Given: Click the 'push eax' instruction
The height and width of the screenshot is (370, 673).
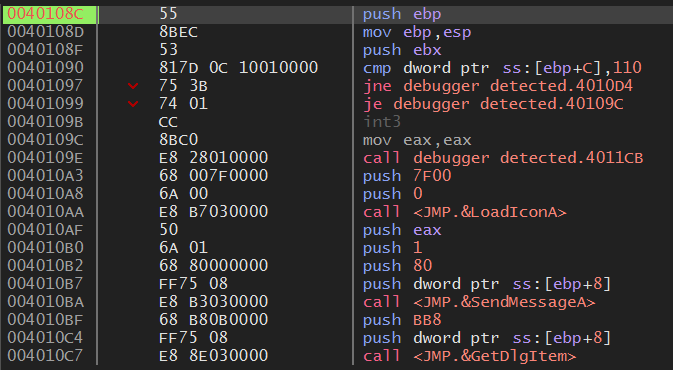Looking at the screenshot, I should pyautogui.click(x=402, y=230).
